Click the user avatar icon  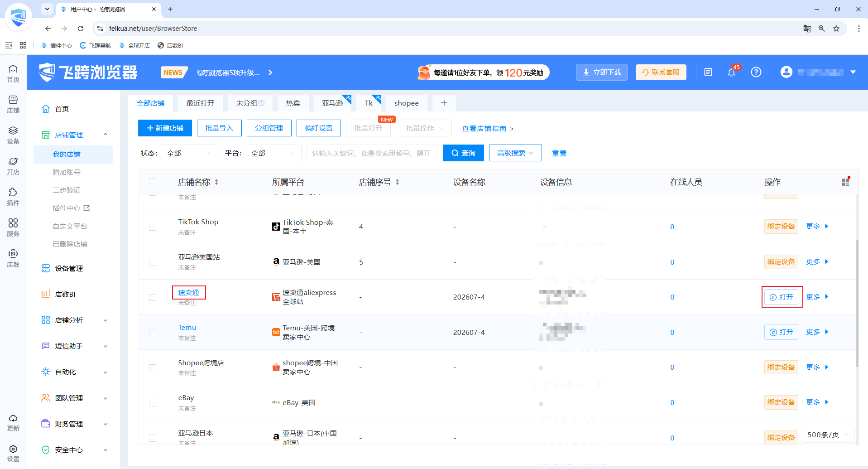[x=786, y=72]
